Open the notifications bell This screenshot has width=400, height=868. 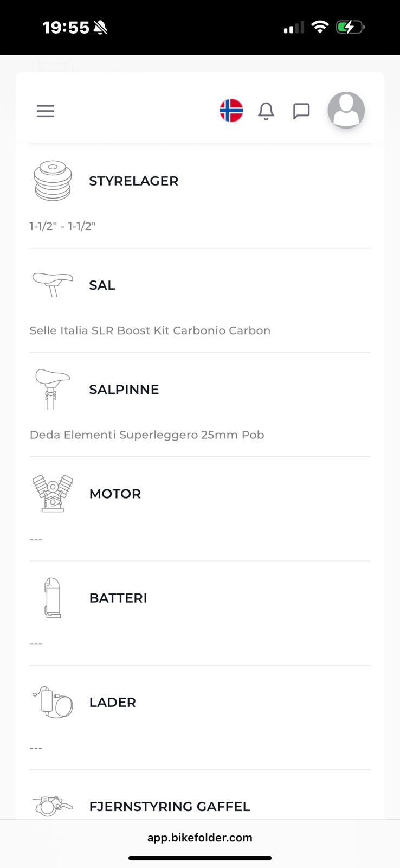click(x=266, y=111)
